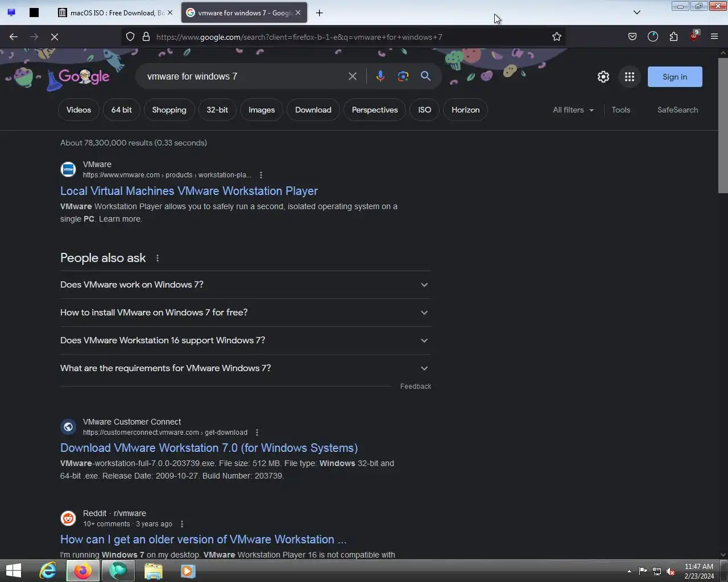
Task: Open Google quick settings gear
Action: pos(603,77)
